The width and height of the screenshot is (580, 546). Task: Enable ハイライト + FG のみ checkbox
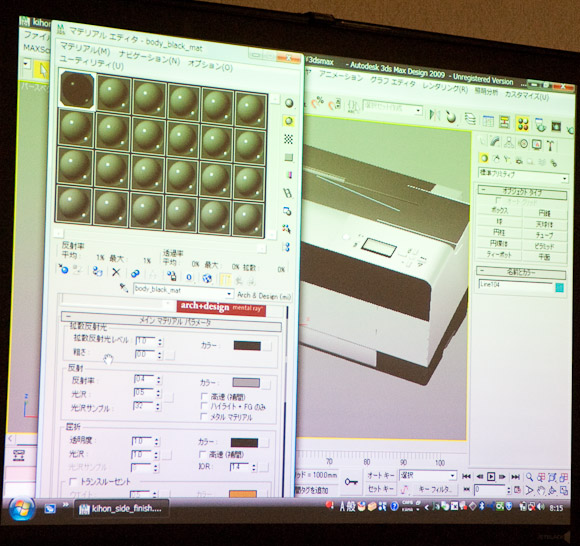[x=203, y=406]
